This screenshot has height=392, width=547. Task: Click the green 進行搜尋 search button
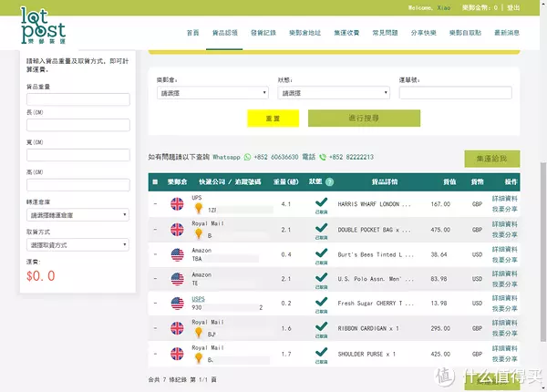click(364, 119)
